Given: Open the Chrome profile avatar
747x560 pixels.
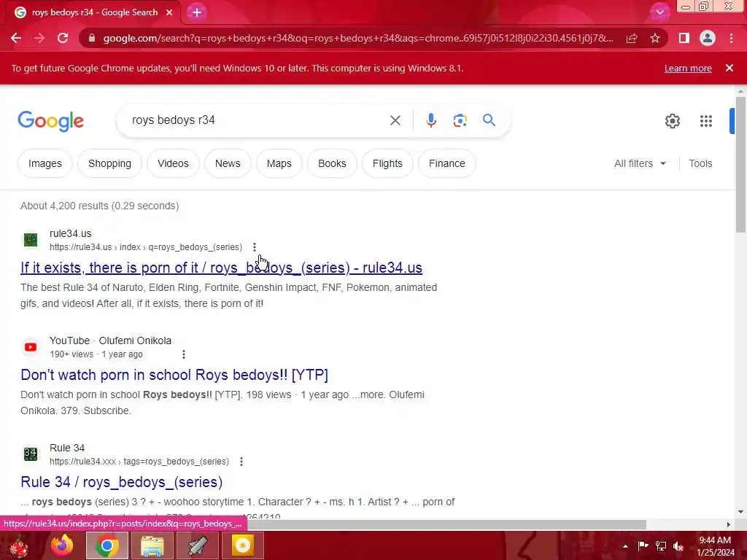Looking at the screenshot, I should pyautogui.click(x=708, y=38).
